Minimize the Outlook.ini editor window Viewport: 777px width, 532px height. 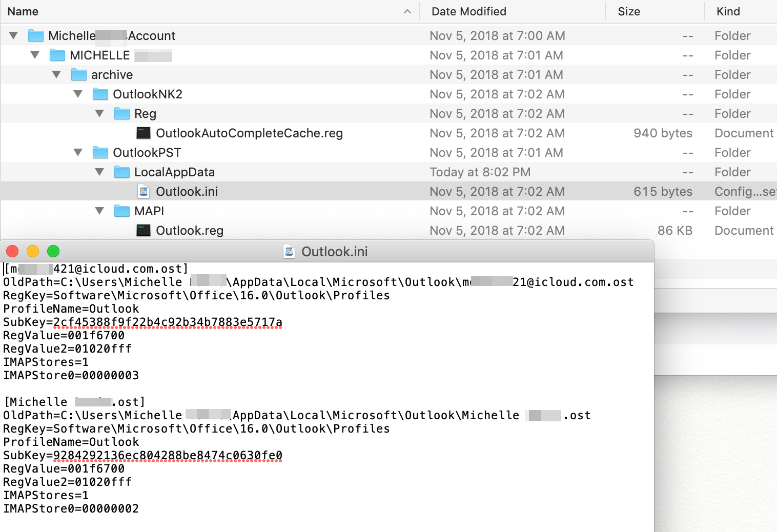(33, 251)
